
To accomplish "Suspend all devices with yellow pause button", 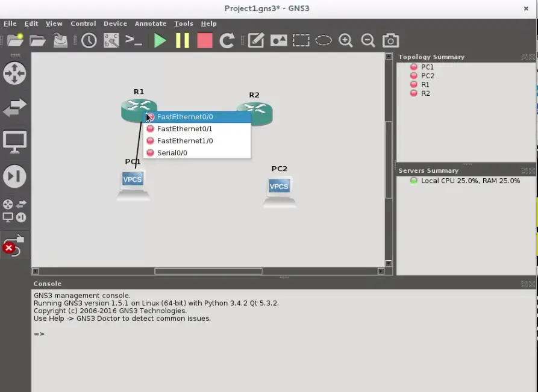I will coord(182,40).
